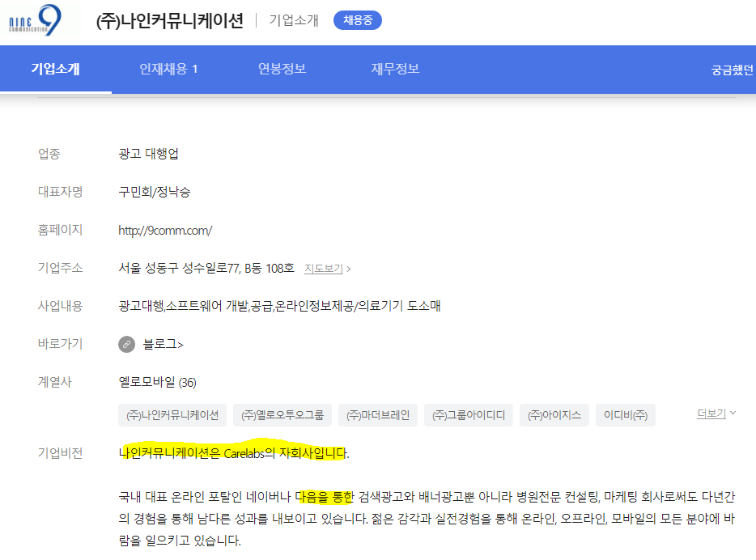Viewport: 756px width, 560px height.
Task: Click the 기업소개 header subtitle
Action: coord(294,20)
